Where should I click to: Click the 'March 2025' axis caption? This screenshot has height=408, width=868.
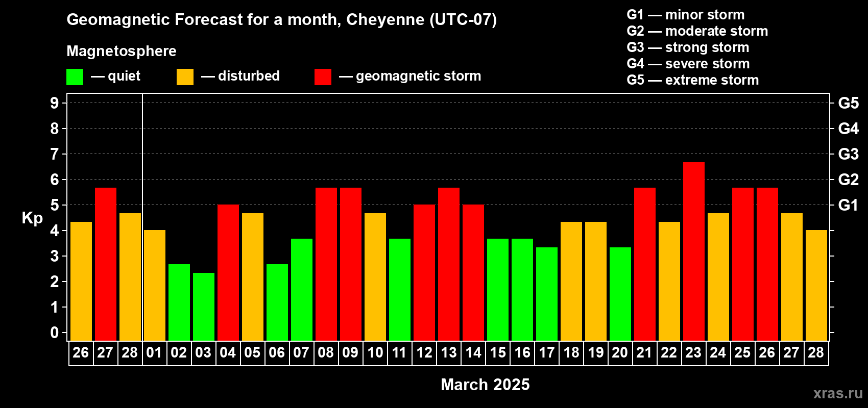tap(485, 385)
